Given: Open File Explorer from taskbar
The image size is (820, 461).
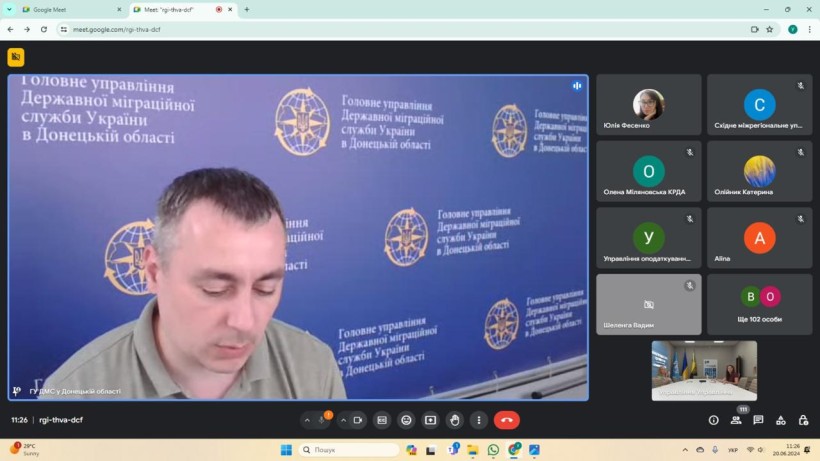Looking at the screenshot, I should click(473, 450).
